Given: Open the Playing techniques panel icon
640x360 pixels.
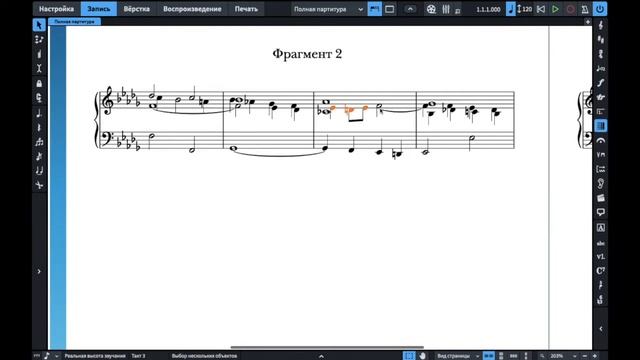Looking at the screenshot, I should click(600, 155).
